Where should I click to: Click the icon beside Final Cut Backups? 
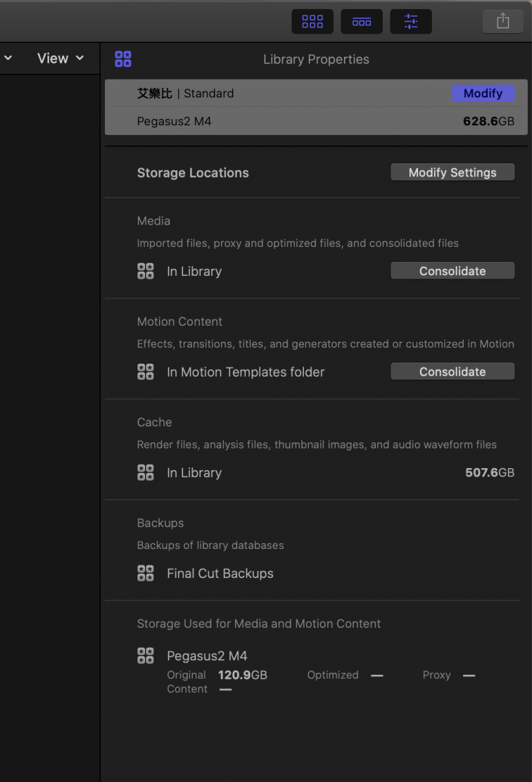point(145,573)
